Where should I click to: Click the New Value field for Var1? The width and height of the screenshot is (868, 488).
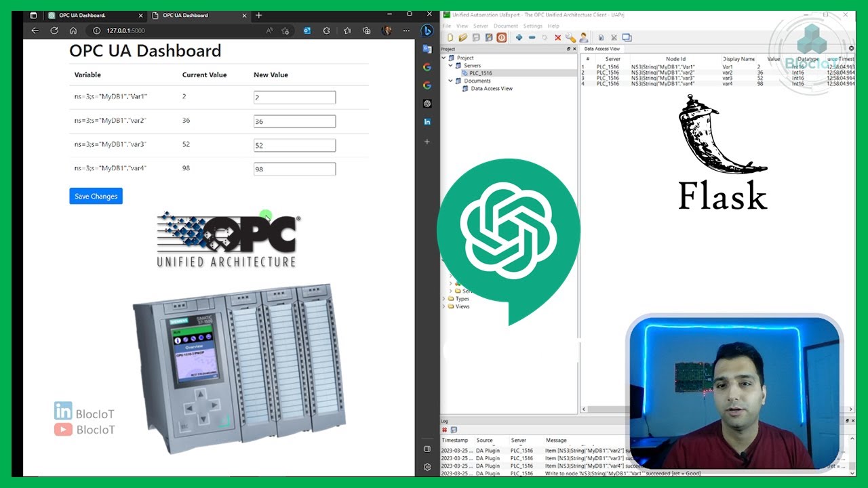pos(294,98)
